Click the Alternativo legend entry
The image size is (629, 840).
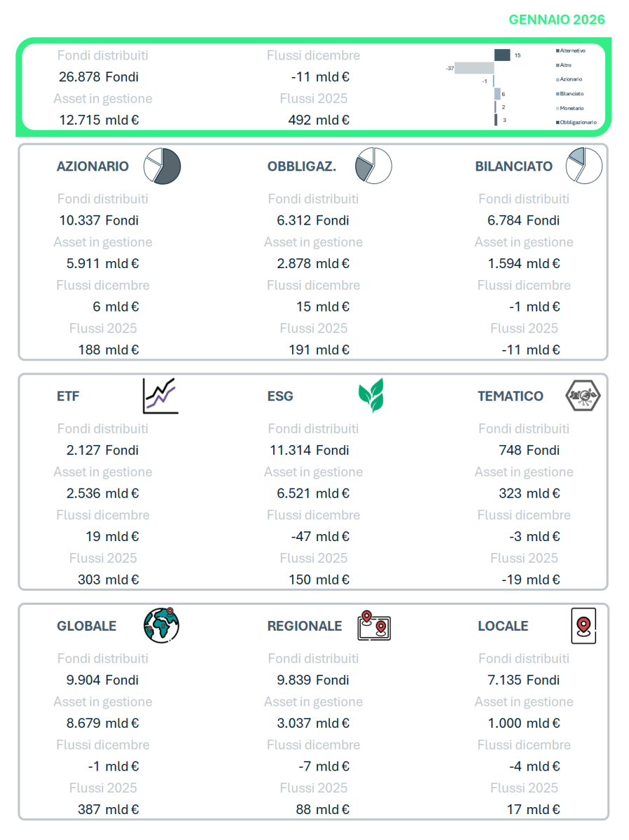pyautogui.click(x=573, y=51)
